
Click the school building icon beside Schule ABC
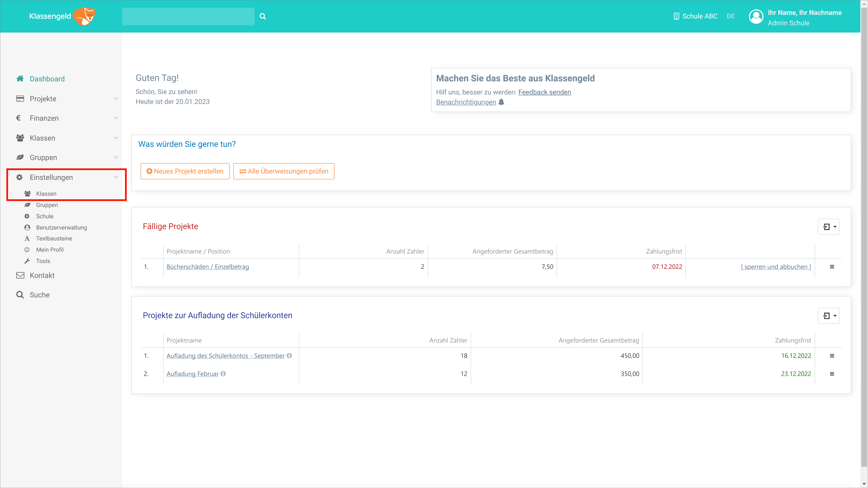tap(676, 16)
